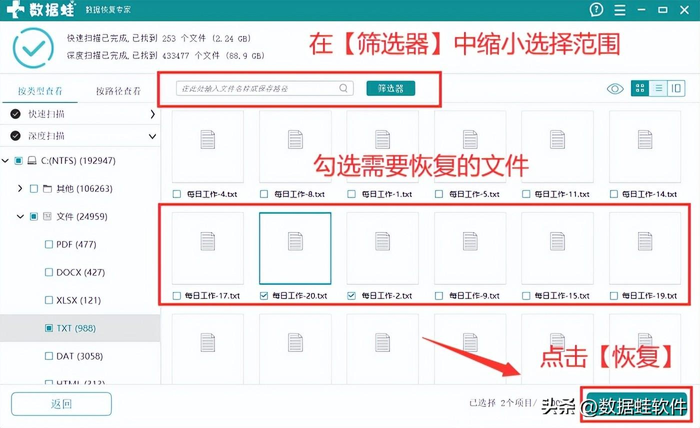The height and width of the screenshot is (428, 700).
Task: Check the XLSX (121) checkbox
Action: [49, 300]
